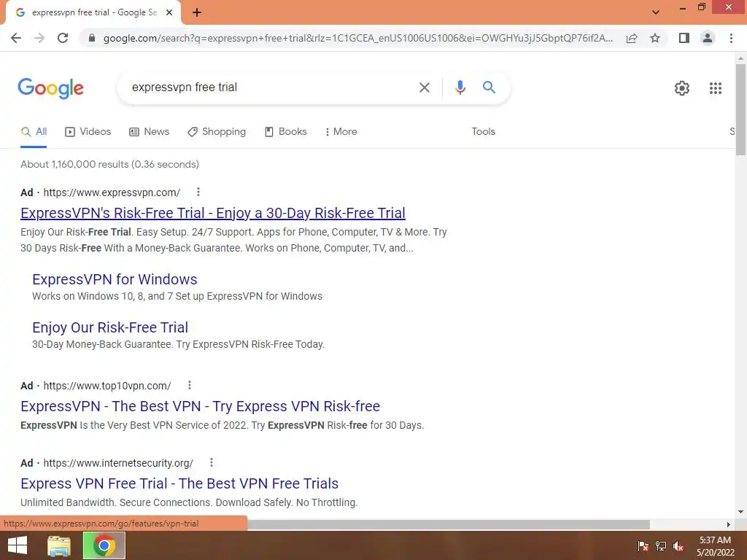Click the About 1,160,000 results text
Image resolution: width=747 pixels, height=560 pixels.
(109, 164)
